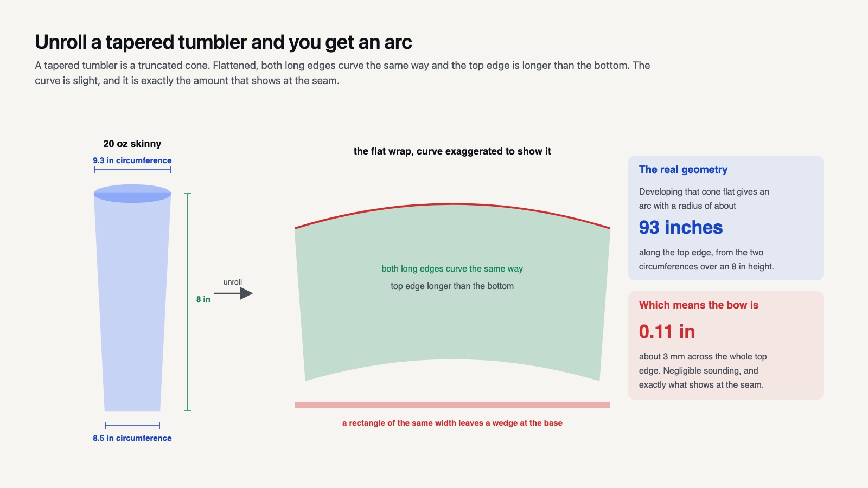The width and height of the screenshot is (868, 488).
Task: Select the Which means the bow is heading
Action: [x=699, y=305]
